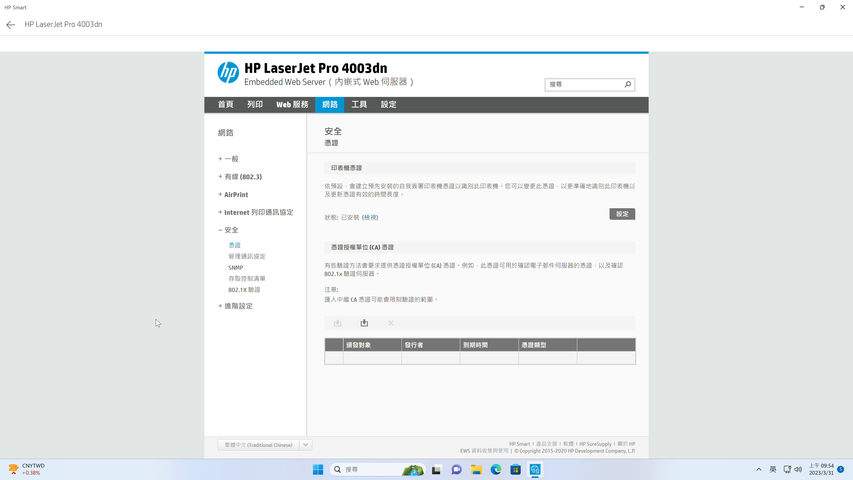Click the greyed export certificate icon

tap(337, 323)
